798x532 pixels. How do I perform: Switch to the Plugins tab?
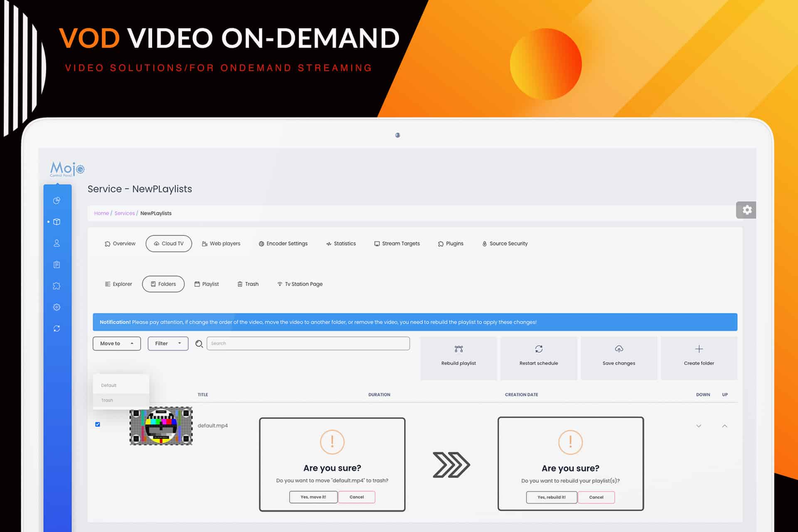coord(451,244)
